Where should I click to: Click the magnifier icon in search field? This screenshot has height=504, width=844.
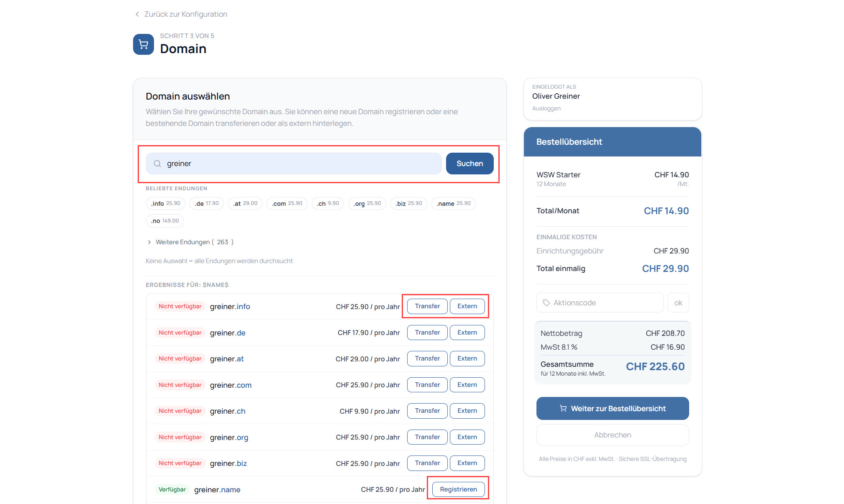pos(157,164)
